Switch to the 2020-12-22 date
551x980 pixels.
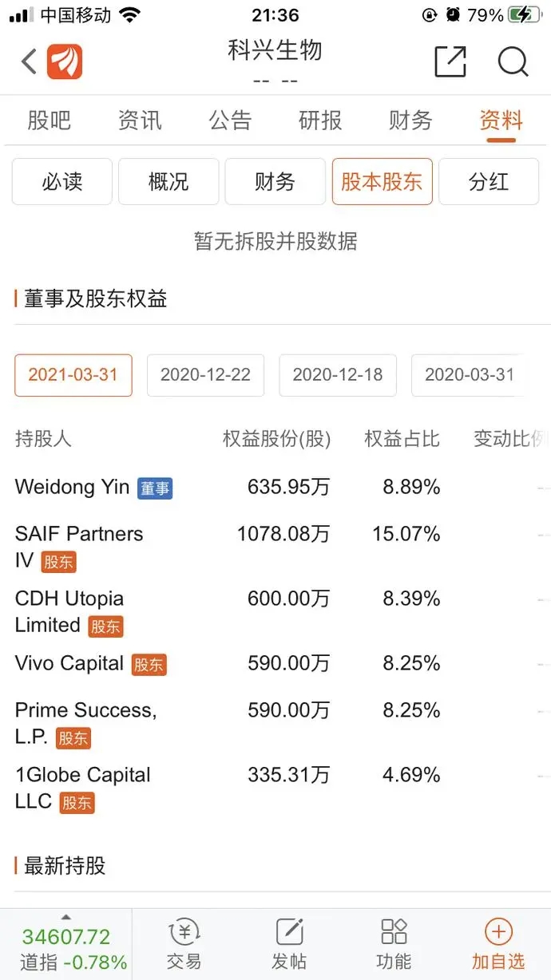205,375
